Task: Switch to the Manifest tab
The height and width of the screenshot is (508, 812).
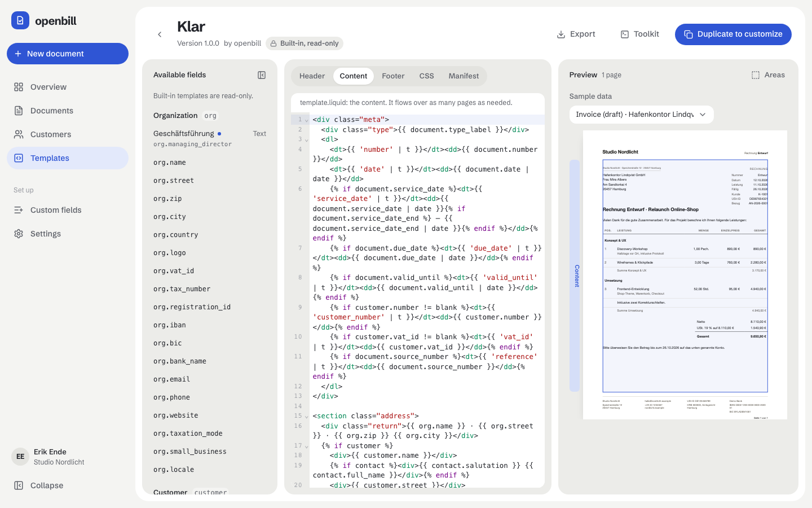Action: [x=464, y=76]
